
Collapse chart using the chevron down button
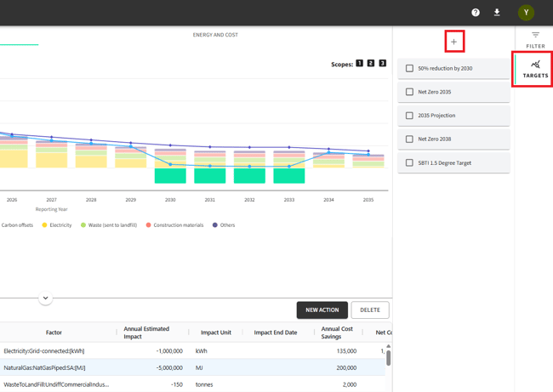tap(45, 298)
